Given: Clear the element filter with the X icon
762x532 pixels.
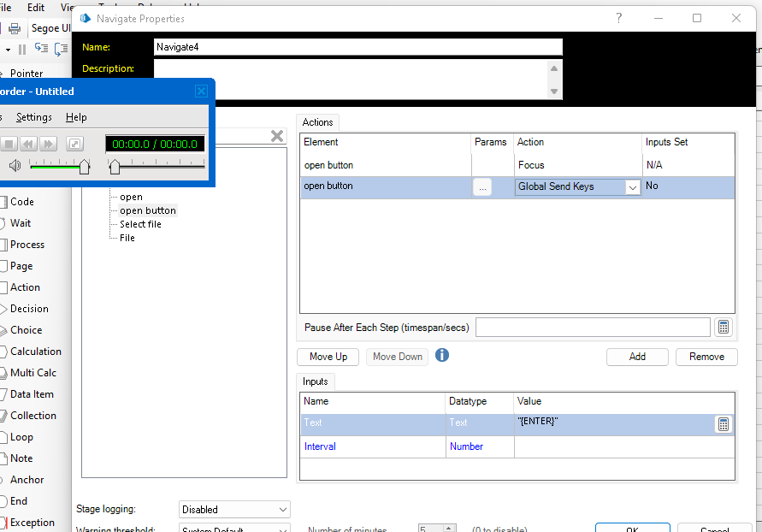Looking at the screenshot, I should pyautogui.click(x=277, y=136).
